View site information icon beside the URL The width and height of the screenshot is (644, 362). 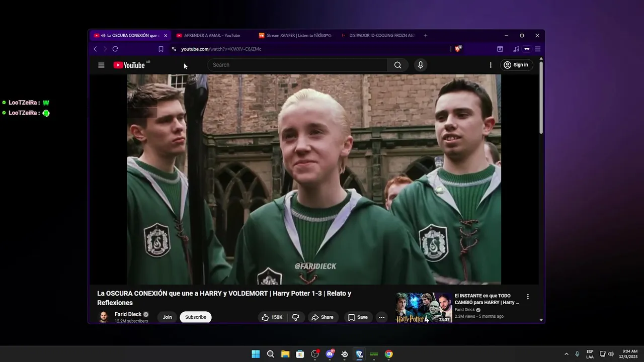(x=174, y=49)
